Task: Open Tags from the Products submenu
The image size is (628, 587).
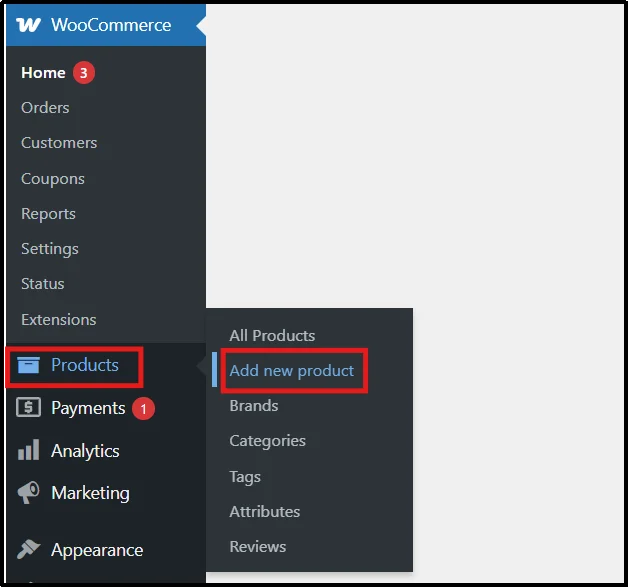Action: click(x=245, y=476)
